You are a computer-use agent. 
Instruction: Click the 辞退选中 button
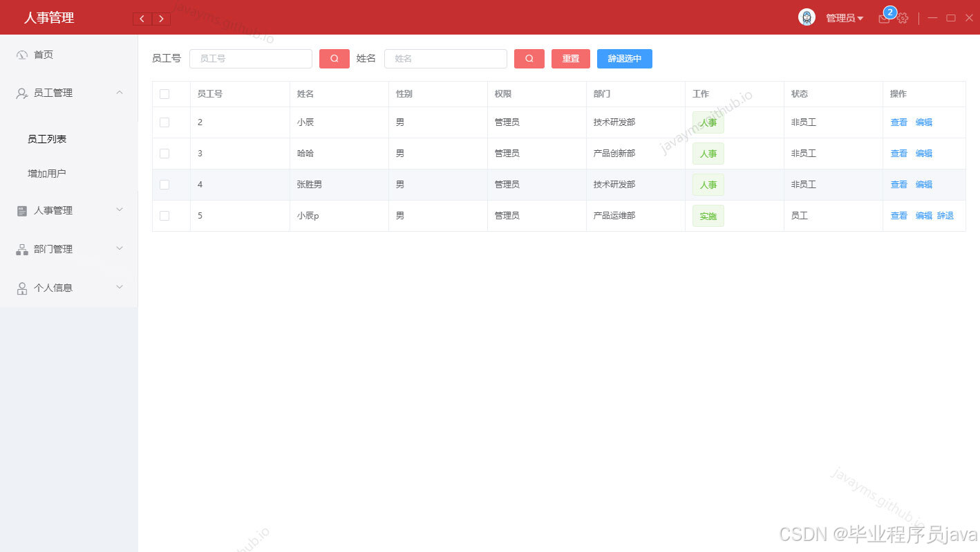coord(625,59)
